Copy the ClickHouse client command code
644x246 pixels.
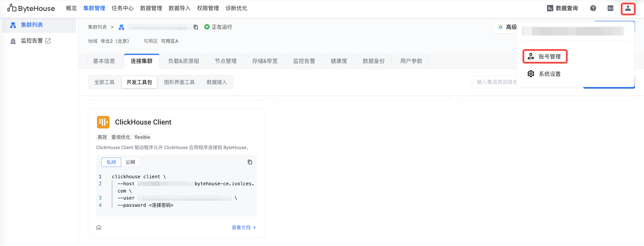pos(250,162)
